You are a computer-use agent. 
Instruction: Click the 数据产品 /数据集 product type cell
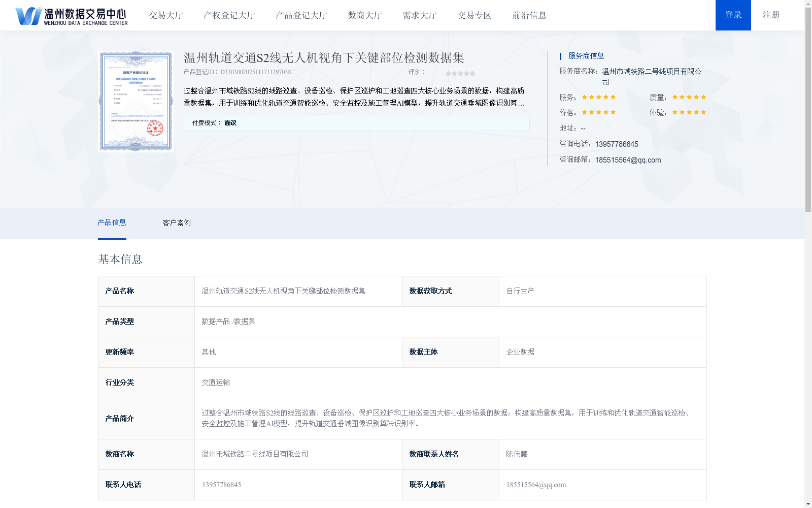450,322
